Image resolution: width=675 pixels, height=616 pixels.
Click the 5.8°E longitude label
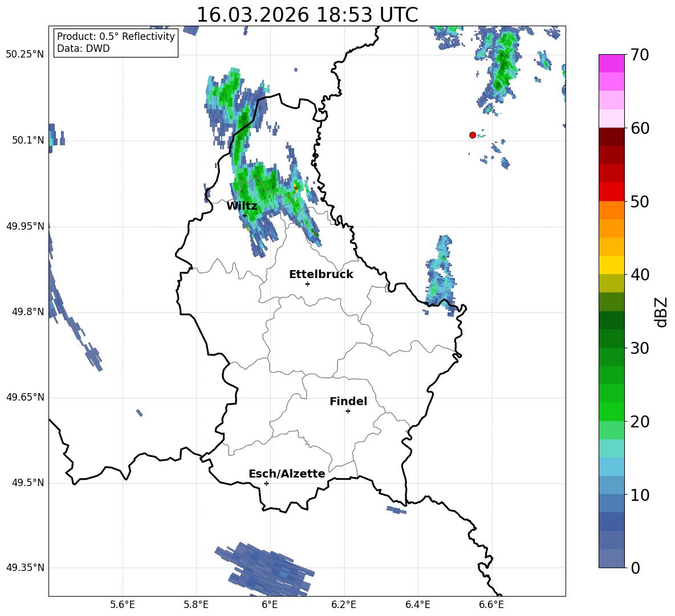[196, 605]
